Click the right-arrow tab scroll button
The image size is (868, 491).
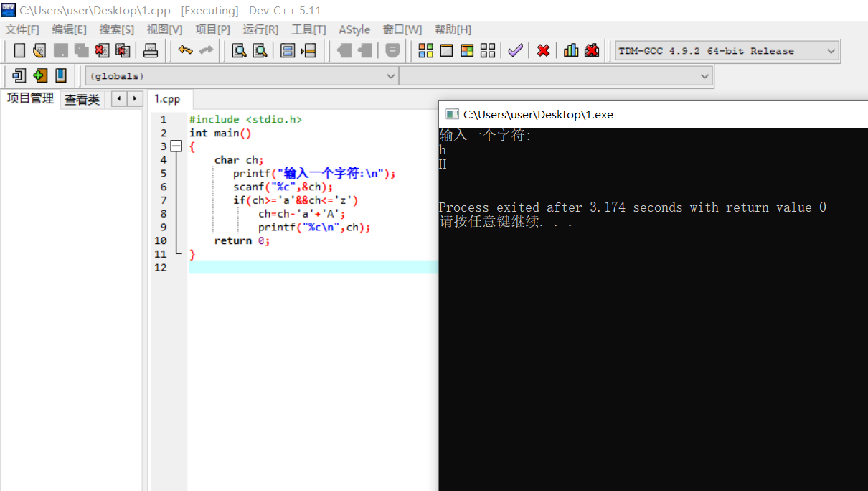[x=134, y=99]
